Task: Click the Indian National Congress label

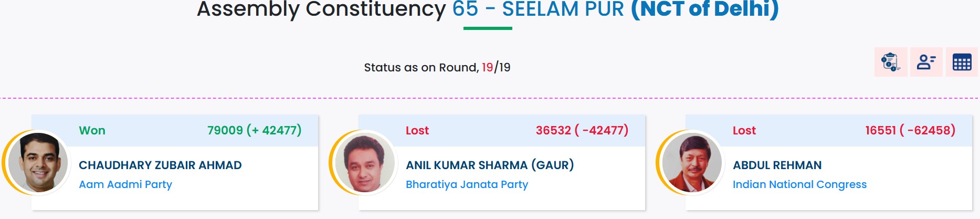Action: click(799, 184)
